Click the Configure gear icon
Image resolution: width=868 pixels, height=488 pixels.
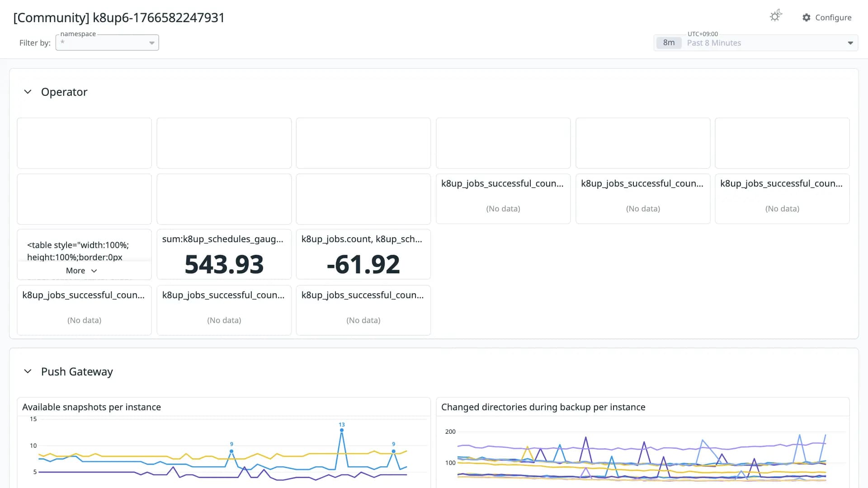pyautogui.click(x=807, y=17)
